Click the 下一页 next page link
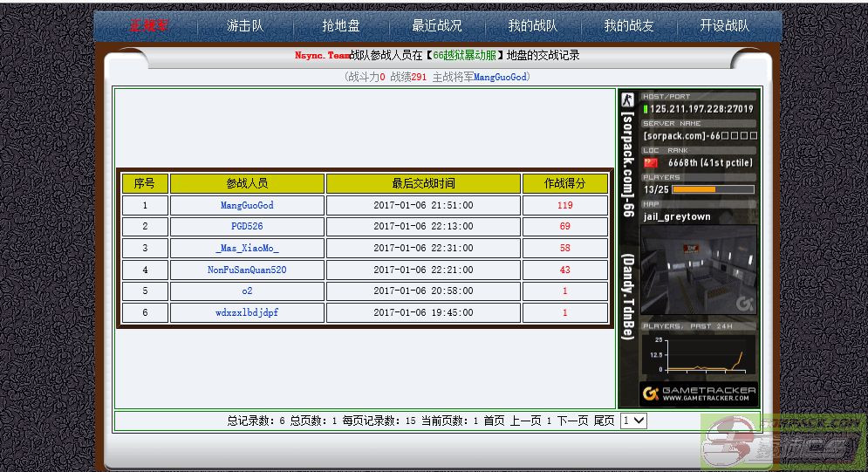868x472 pixels. 572,421
